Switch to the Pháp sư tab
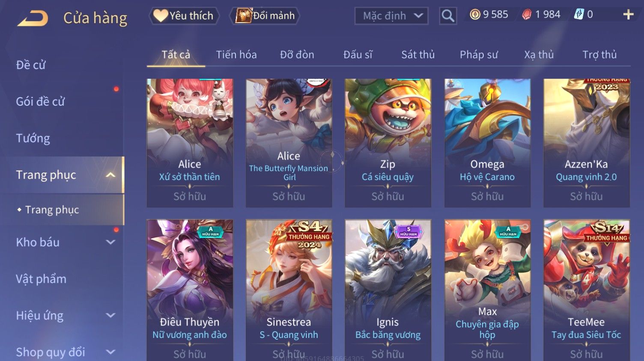This screenshot has width=644, height=361. [479, 55]
